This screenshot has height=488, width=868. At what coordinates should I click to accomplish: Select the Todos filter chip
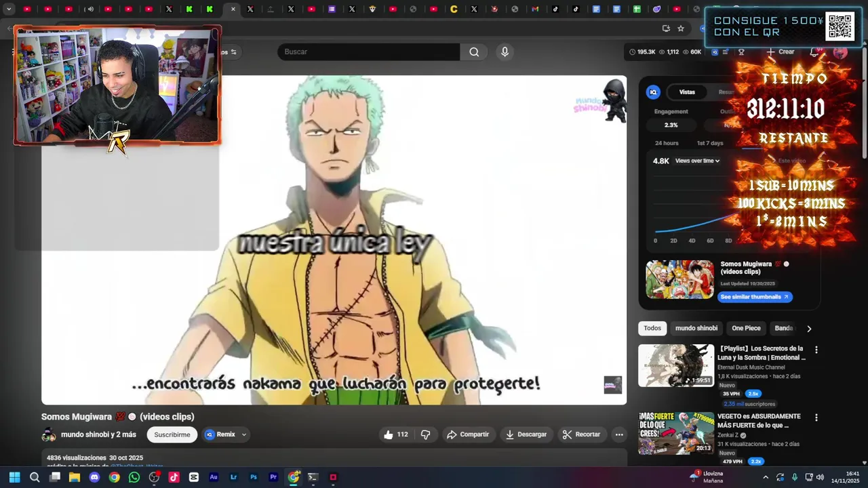[x=652, y=328]
